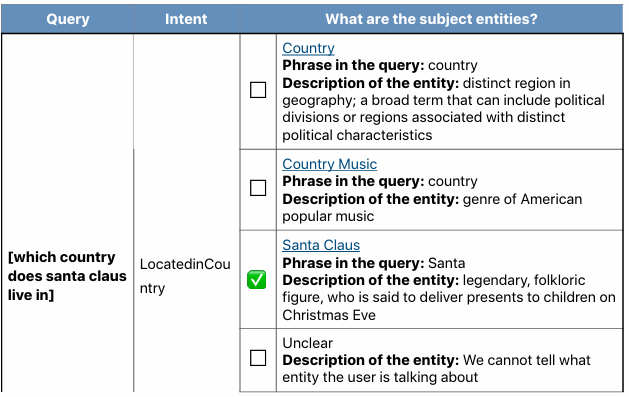The height and width of the screenshot is (397, 629).
Task: Click the Intent column header
Action: tap(186, 19)
